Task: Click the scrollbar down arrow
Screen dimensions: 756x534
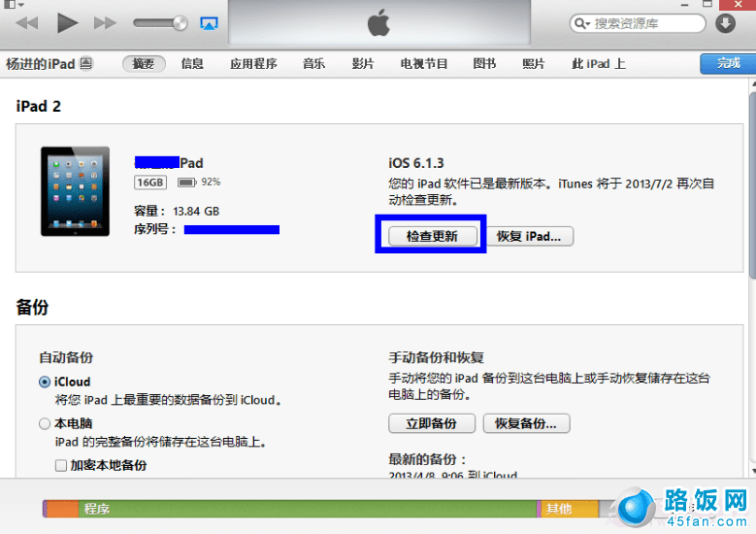Action: tap(753, 471)
